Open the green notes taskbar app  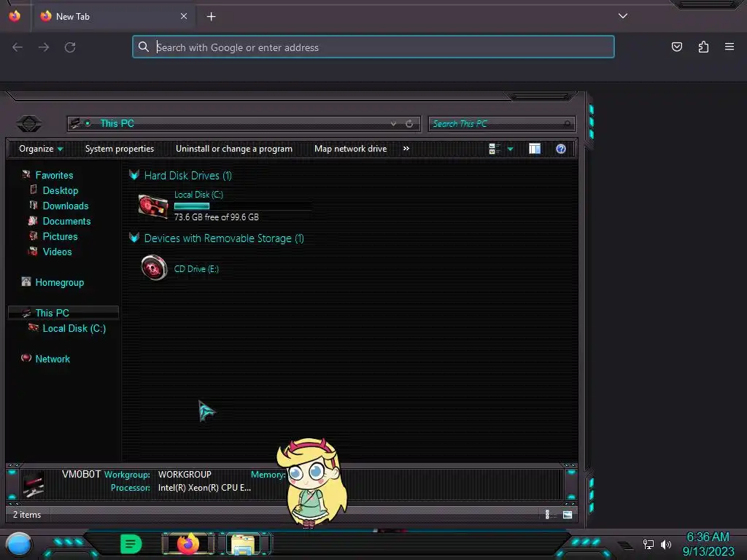click(131, 544)
